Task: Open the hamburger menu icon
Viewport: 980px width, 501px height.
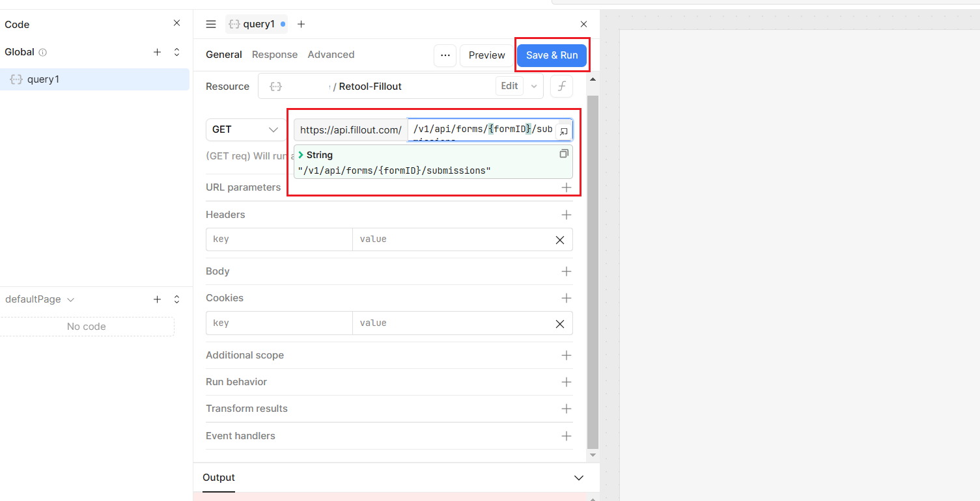Action: click(211, 24)
